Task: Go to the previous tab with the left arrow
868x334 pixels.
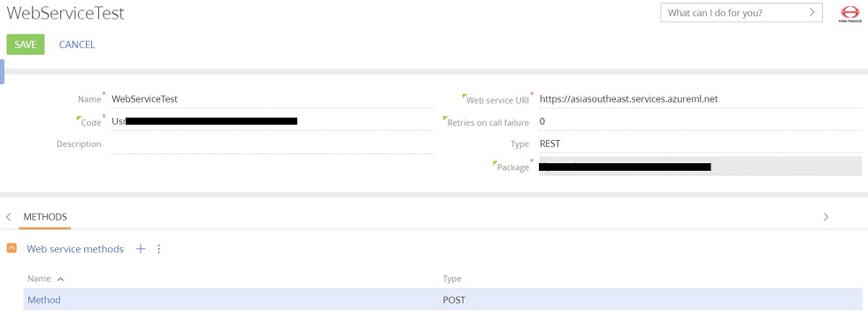Action: pos(8,217)
